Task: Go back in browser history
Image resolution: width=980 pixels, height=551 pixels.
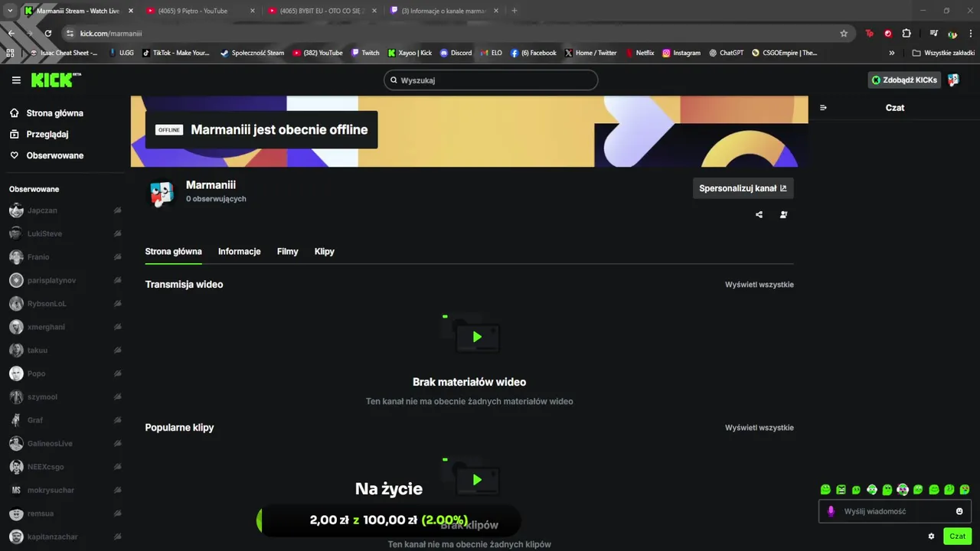Action: [11, 34]
